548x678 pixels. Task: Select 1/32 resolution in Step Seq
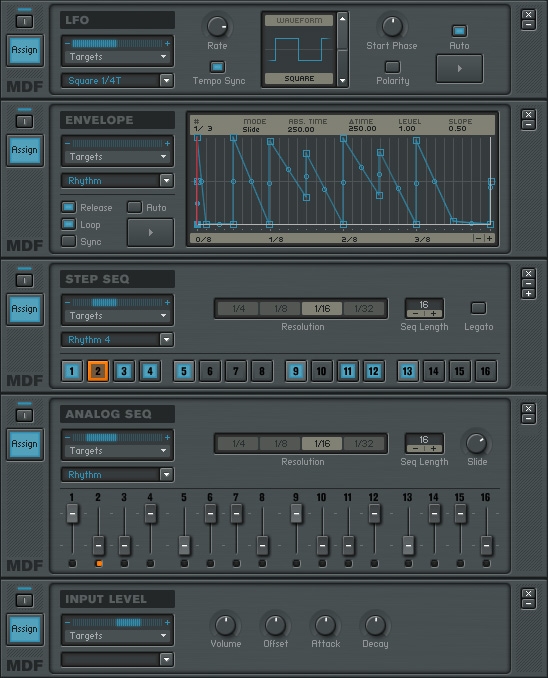pyautogui.click(x=364, y=309)
